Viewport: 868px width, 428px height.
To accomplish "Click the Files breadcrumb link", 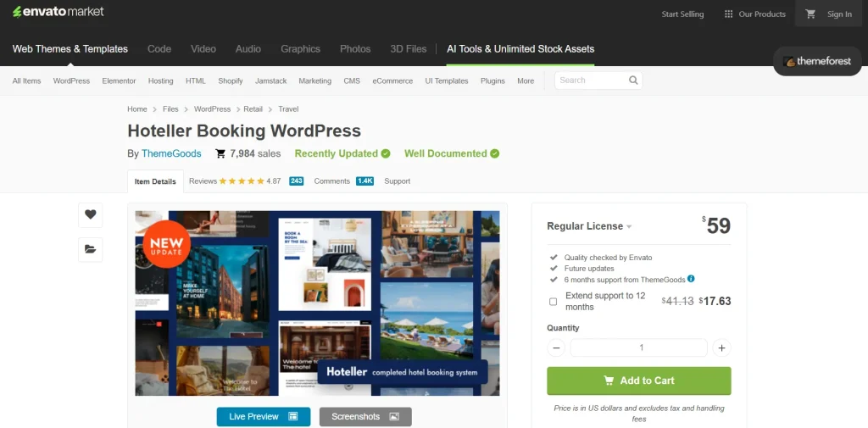I will coord(170,109).
